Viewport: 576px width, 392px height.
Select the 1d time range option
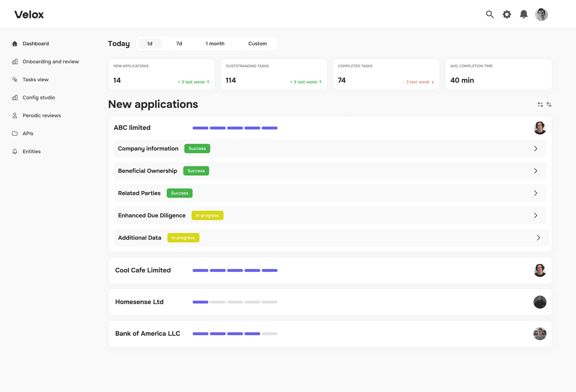click(150, 44)
